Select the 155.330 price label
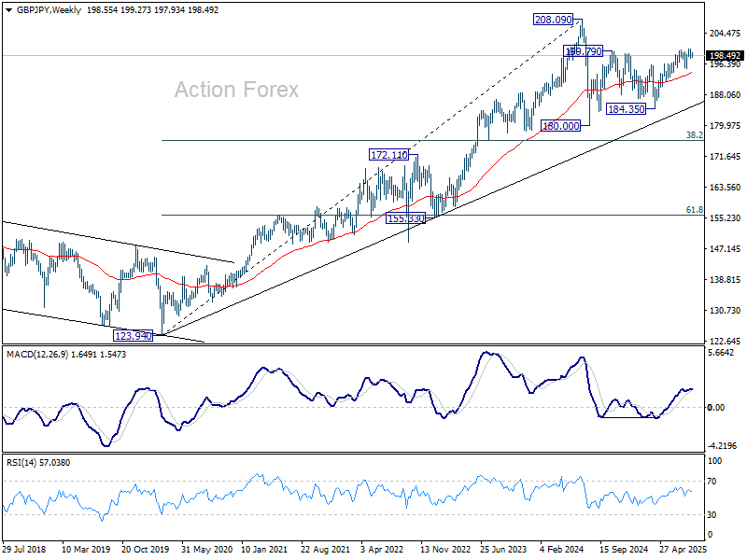 pos(405,218)
